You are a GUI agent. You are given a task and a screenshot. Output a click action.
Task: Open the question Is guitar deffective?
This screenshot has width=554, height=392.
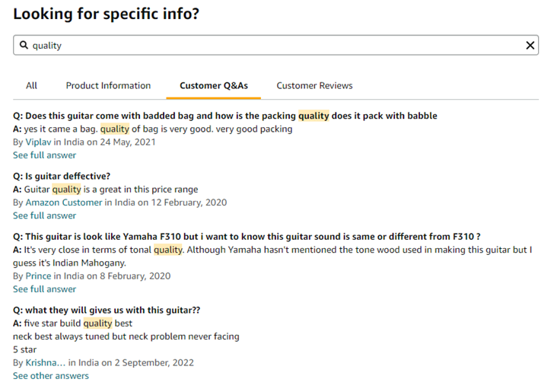pos(62,177)
